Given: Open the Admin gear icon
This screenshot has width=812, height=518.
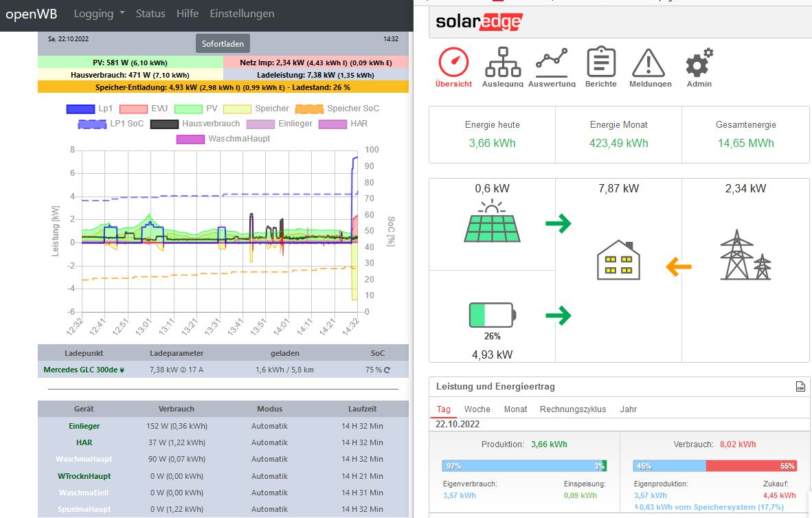Looking at the screenshot, I should [x=699, y=63].
